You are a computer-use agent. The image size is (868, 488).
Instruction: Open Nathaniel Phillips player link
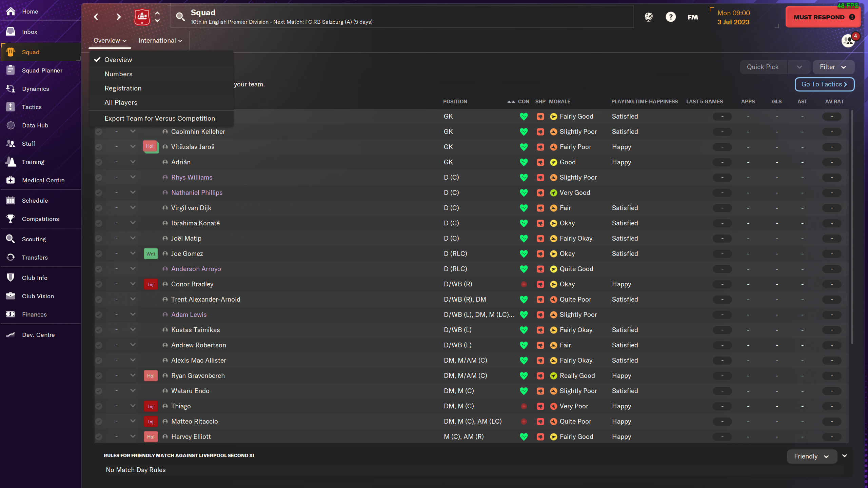point(197,192)
